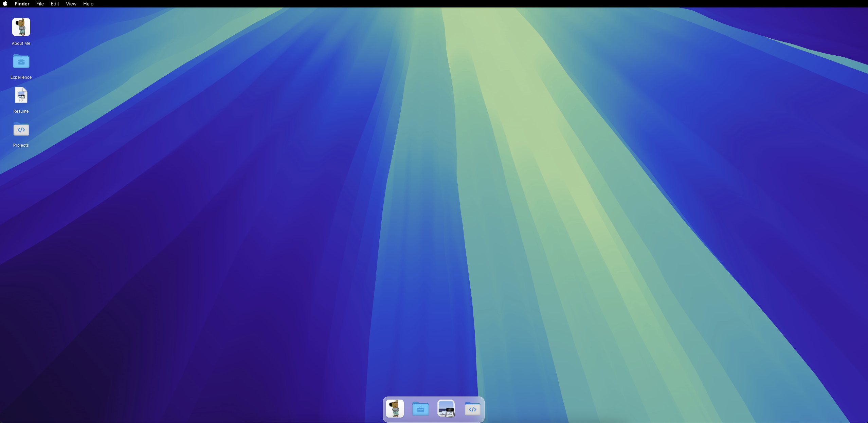This screenshot has width=868, height=423.
Task: Click the "Experience" text label
Action: (x=21, y=77)
